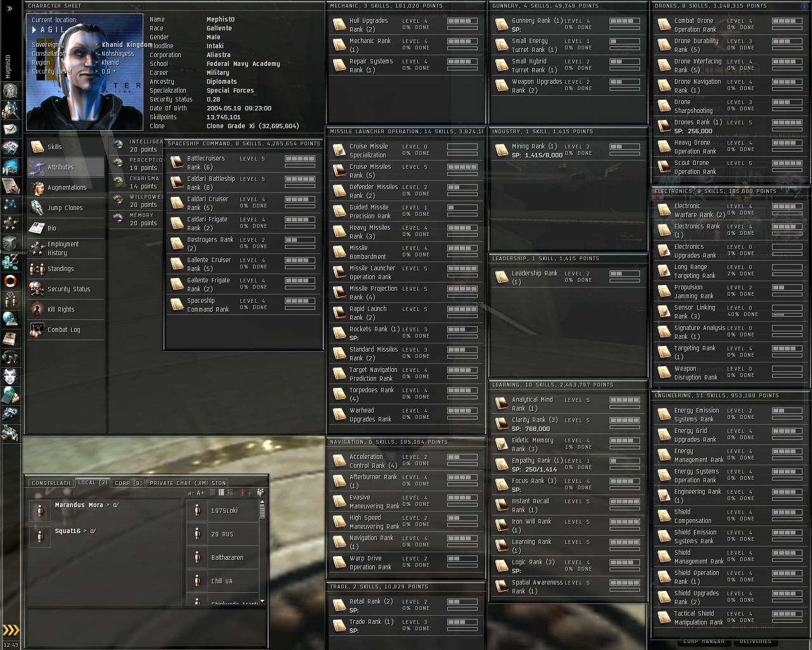
Task: Toggle the gold figures member list view
Action: click(260, 493)
